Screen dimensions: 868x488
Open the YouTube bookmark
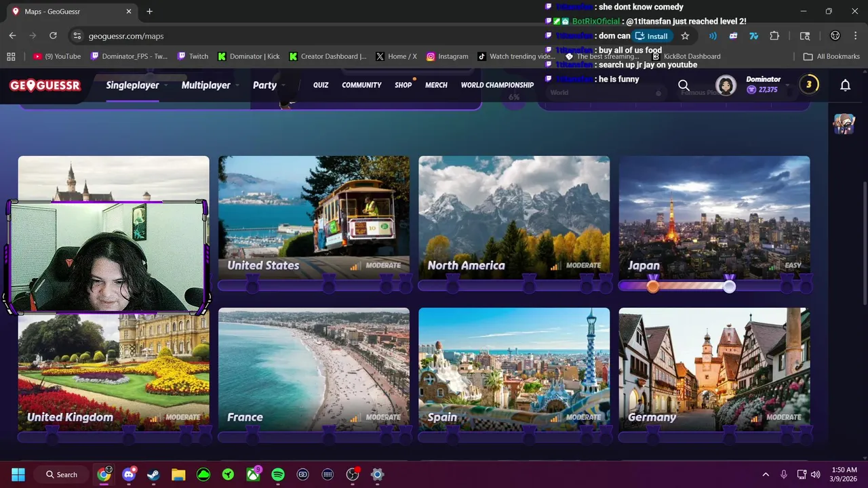point(57,56)
